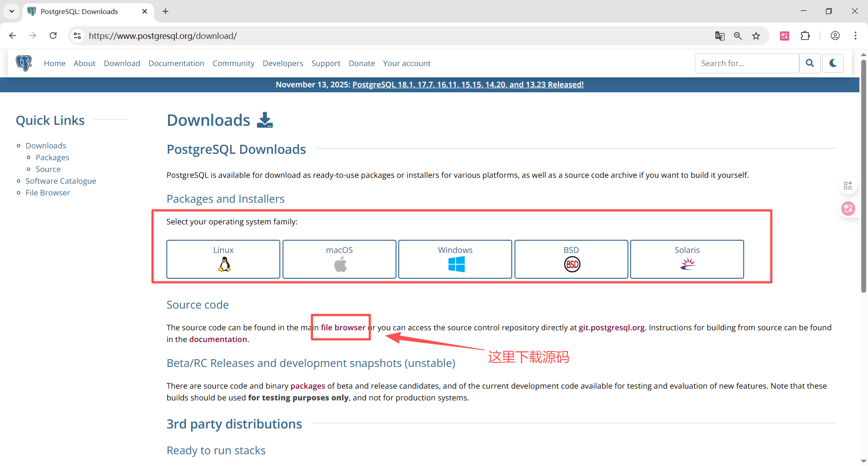Click the PostgreSQL elephant logo
Image resolution: width=868 pixels, height=466 pixels.
tap(24, 63)
